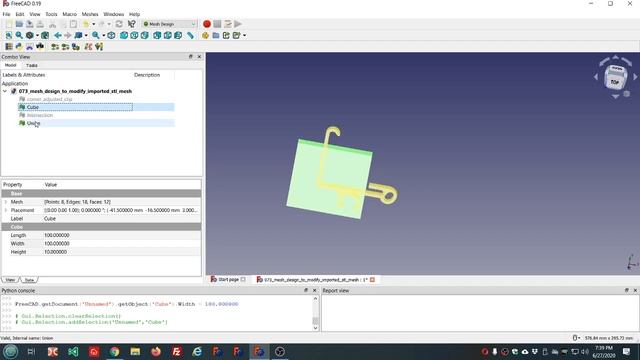Screen dimensions: 640x360
Task: Switch to the left view cube icon
Action: pyautogui.click(x=178, y=36)
